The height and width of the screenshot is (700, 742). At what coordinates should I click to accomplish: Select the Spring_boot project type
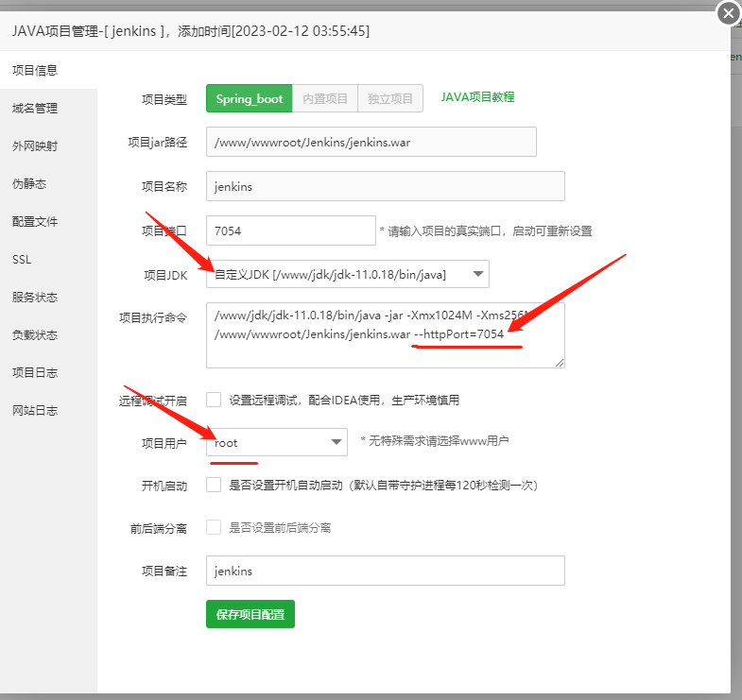(249, 98)
